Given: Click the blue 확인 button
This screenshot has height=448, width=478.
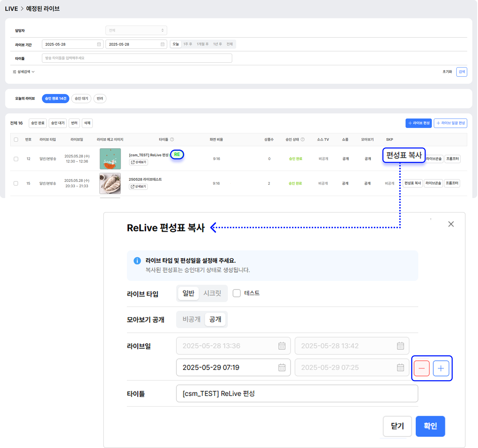Looking at the screenshot, I should [430, 426].
